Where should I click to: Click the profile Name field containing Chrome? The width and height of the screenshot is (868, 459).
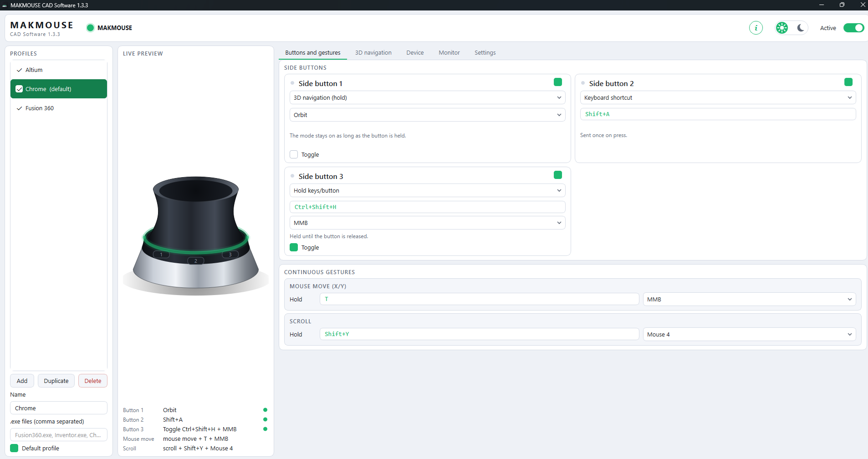click(59, 408)
